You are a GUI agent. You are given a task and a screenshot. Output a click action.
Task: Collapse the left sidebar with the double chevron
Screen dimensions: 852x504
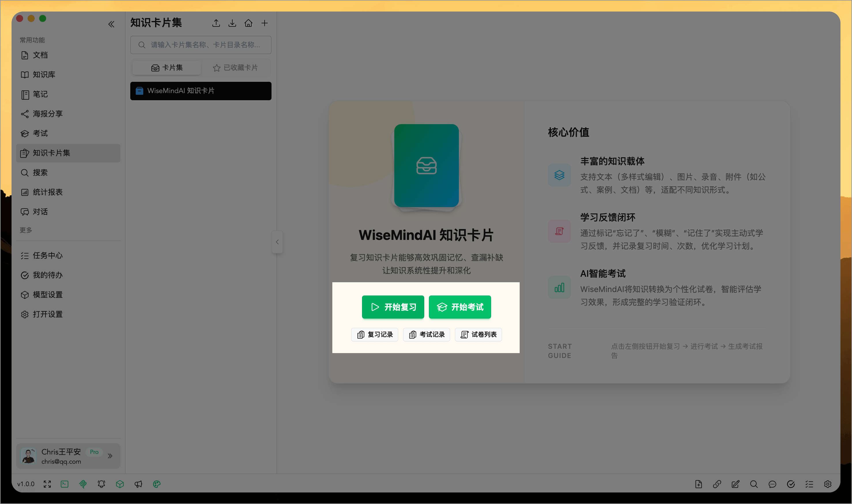pos(112,24)
